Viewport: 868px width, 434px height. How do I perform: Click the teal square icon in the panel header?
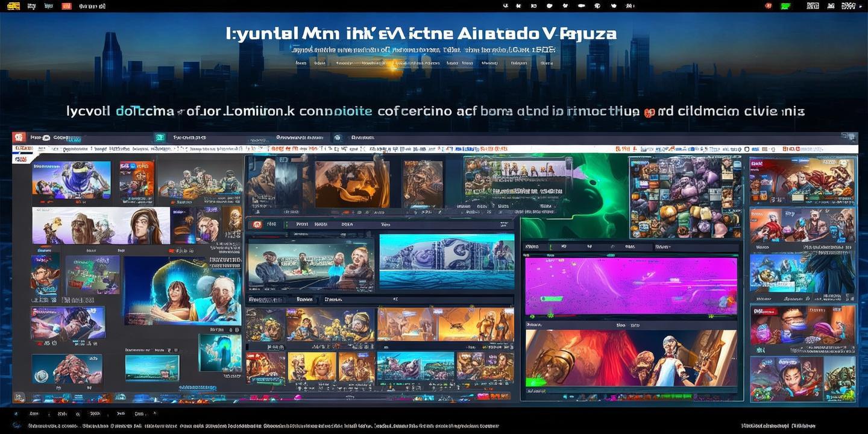click(x=160, y=137)
